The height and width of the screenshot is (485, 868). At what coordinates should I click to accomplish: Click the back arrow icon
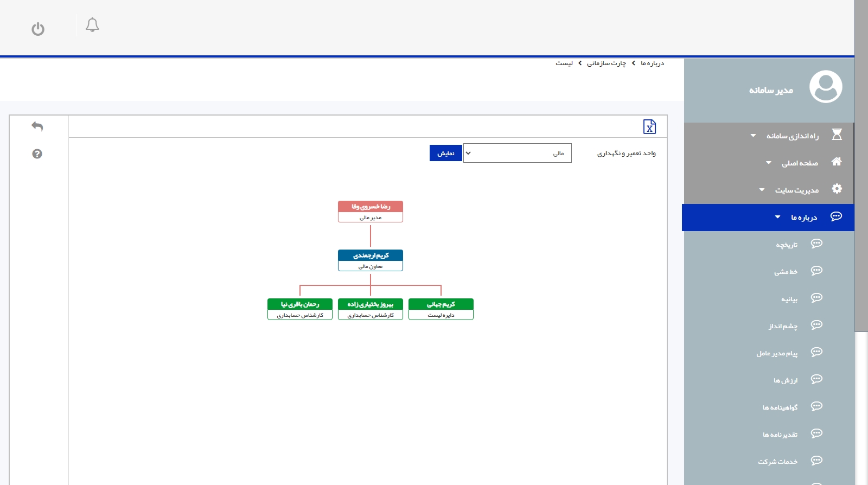(37, 126)
